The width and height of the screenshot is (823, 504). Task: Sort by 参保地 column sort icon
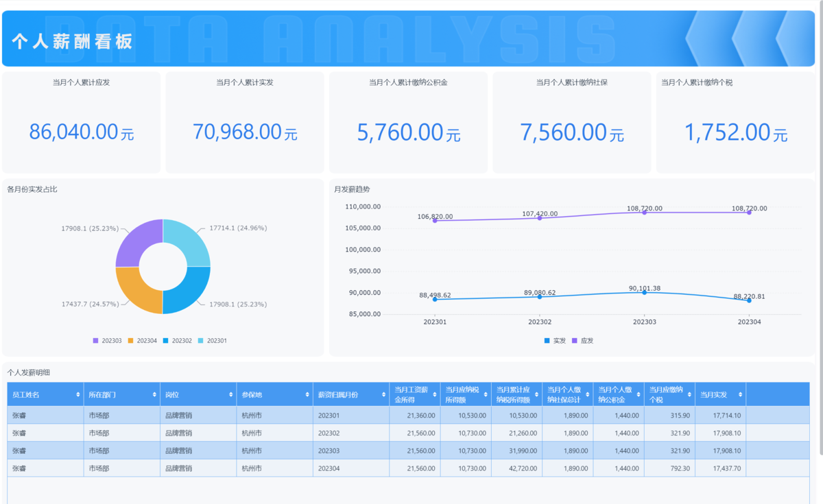click(307, 395)
